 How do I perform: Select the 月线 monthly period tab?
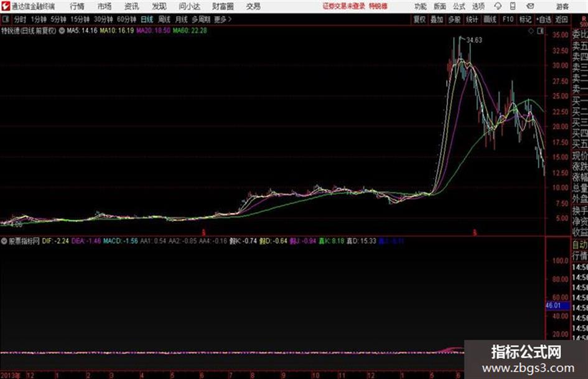182,19
